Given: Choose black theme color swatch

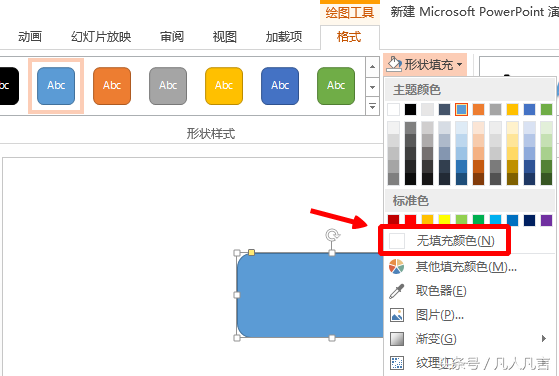Looking at the screenshot, I should [410, 109].
